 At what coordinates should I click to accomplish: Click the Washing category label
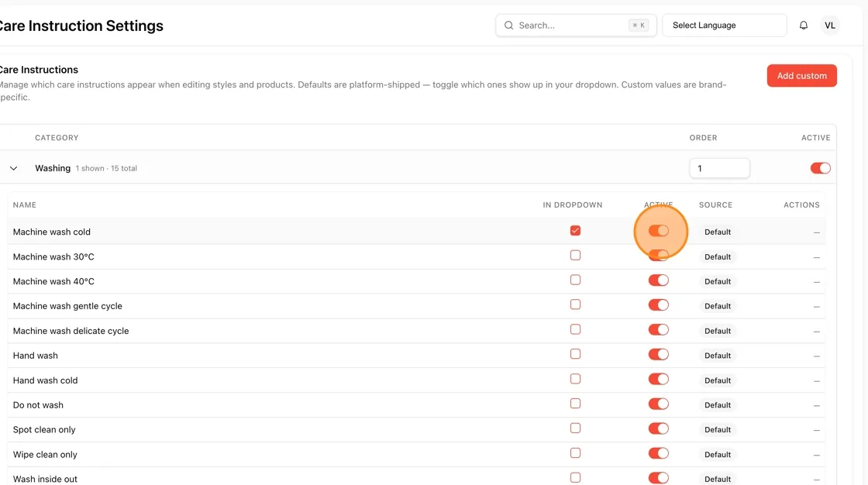click(x=53, y=168)
